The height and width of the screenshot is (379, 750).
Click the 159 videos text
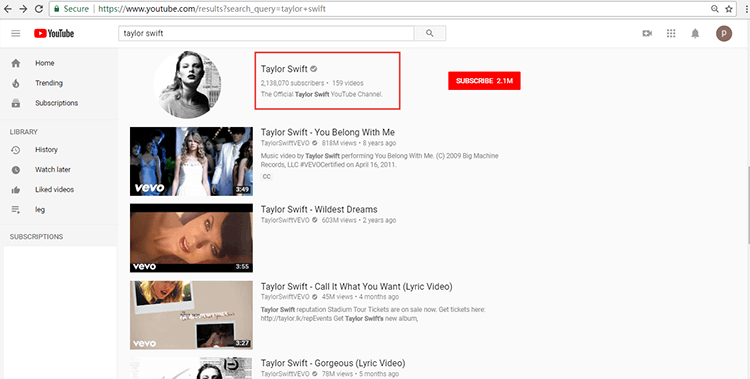(x=348, y=83)
